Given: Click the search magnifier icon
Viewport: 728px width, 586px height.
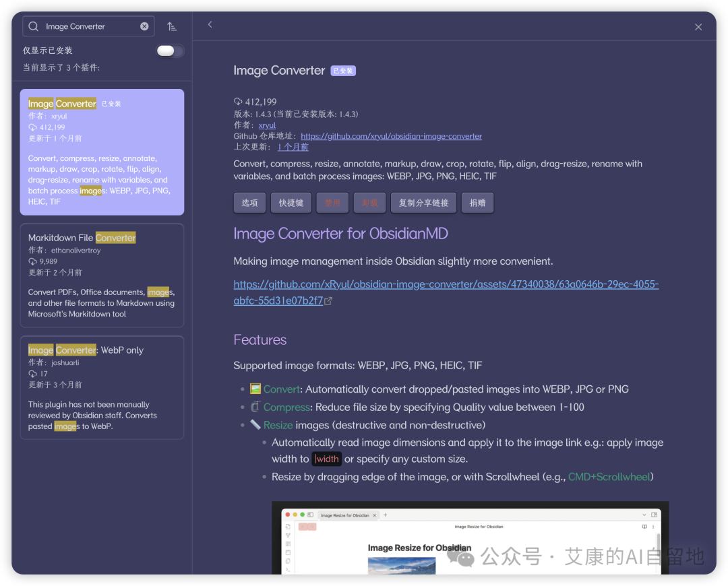Looking at the screenshot, I should 34,26.
